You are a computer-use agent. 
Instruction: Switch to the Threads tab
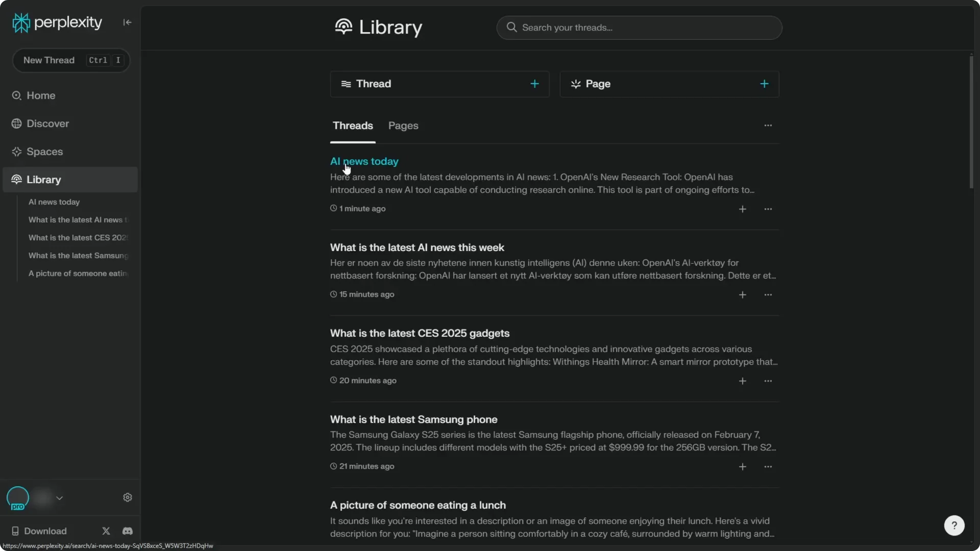coord(353,126)
